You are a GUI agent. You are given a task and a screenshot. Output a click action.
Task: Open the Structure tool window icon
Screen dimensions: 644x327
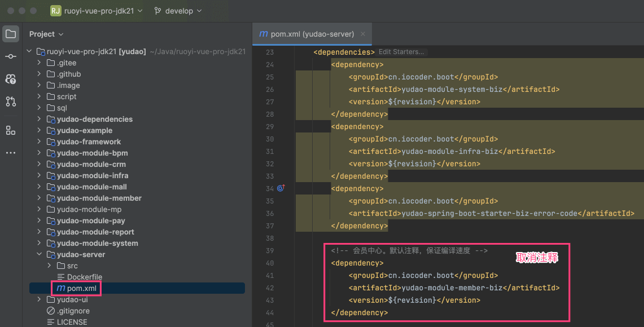coord(11,131)
